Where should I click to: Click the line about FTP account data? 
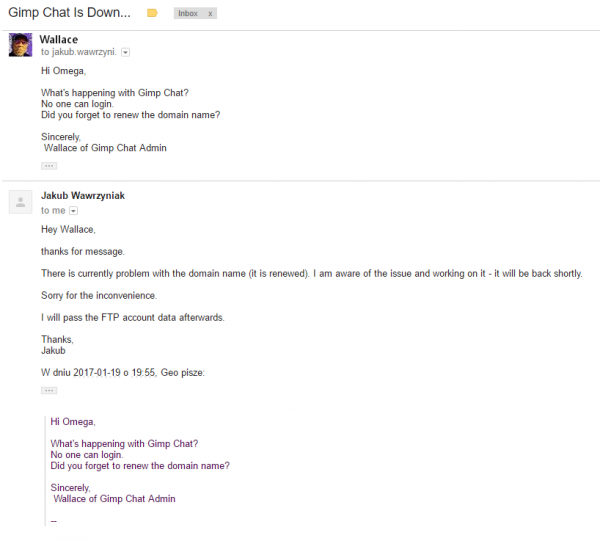point(133,318)
